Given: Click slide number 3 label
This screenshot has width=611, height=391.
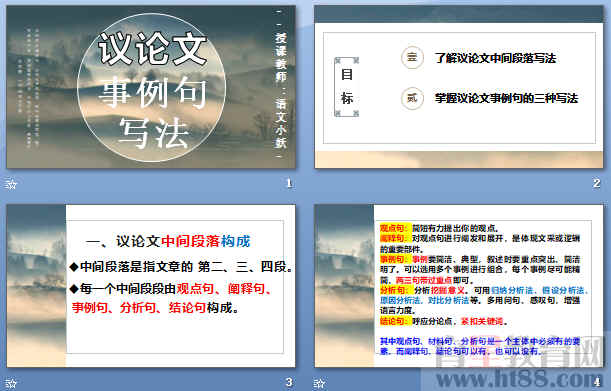Looking at the screenshot, I should [x=289, y=382].
